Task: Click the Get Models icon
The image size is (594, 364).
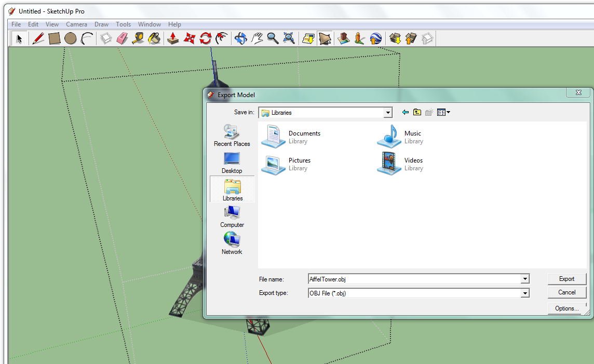Action: [395, 38]
